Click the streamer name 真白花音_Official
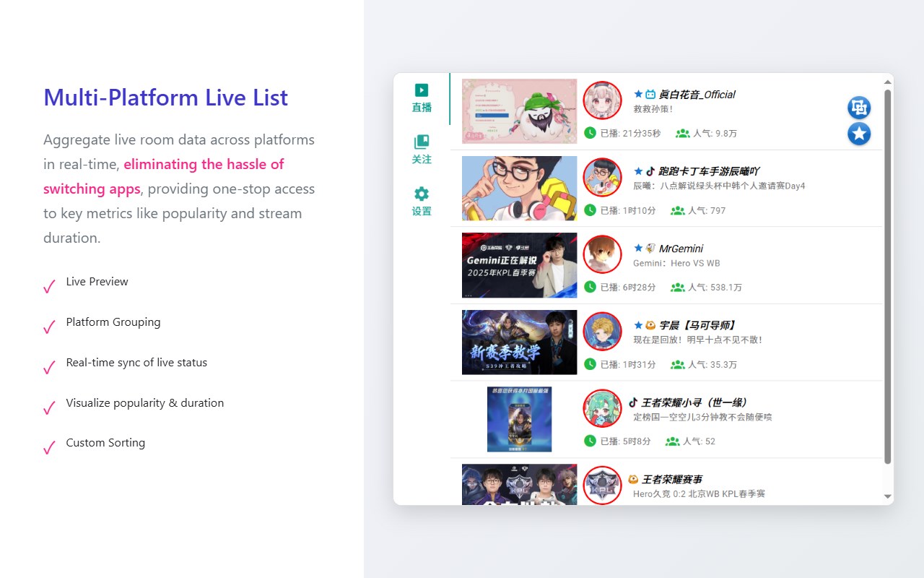 (697, 94)
